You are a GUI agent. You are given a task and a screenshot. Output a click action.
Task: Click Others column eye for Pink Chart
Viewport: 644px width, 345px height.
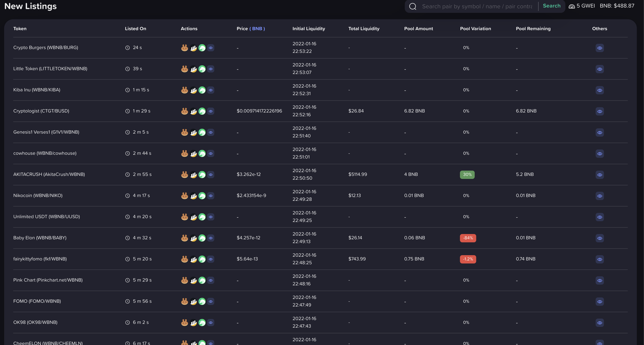pyautogui.click(x=600, y=280)
